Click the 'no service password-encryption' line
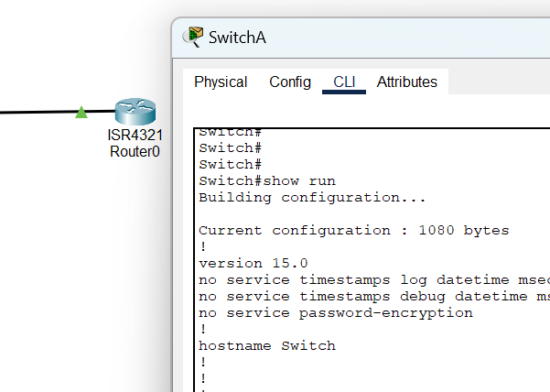 pos(336,313)
